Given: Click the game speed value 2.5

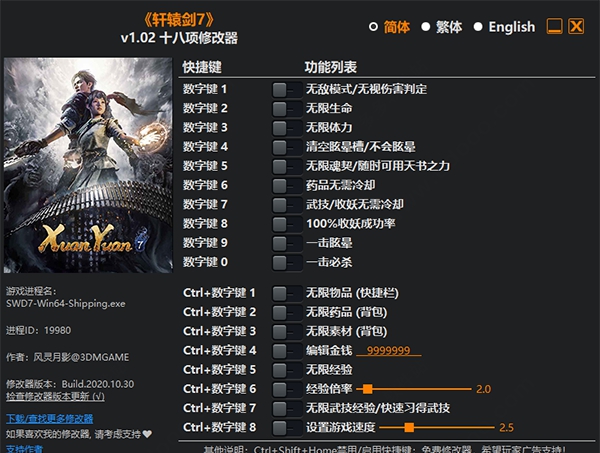Looking at the screenshot, I should [x=507, y=428].
